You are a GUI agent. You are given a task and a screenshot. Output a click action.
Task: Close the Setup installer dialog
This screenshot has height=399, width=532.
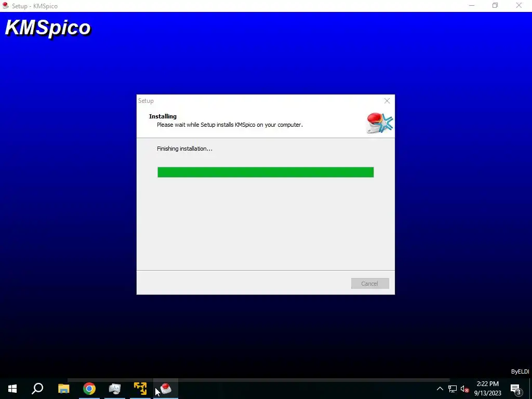click(387, 101)
